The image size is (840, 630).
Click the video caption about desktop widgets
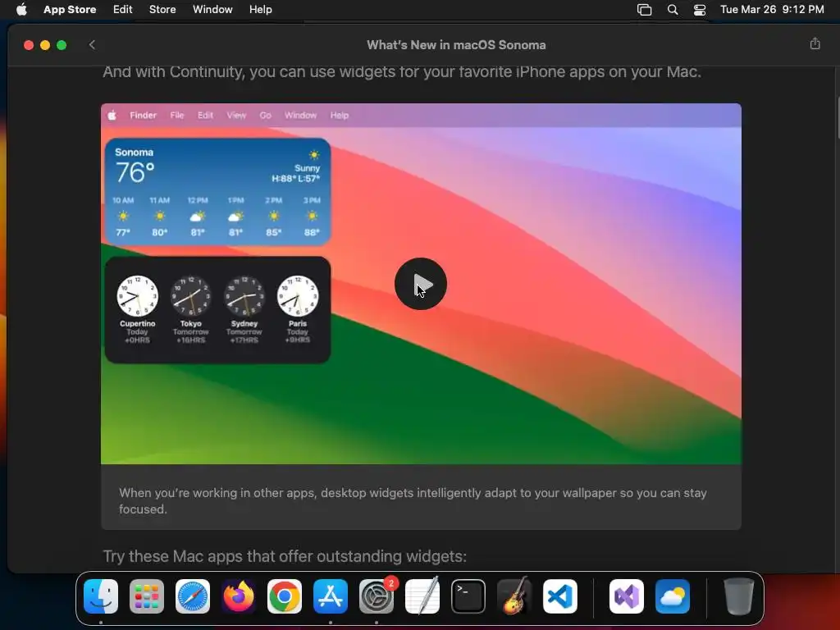pyautogui.click(x=413, y=501)
